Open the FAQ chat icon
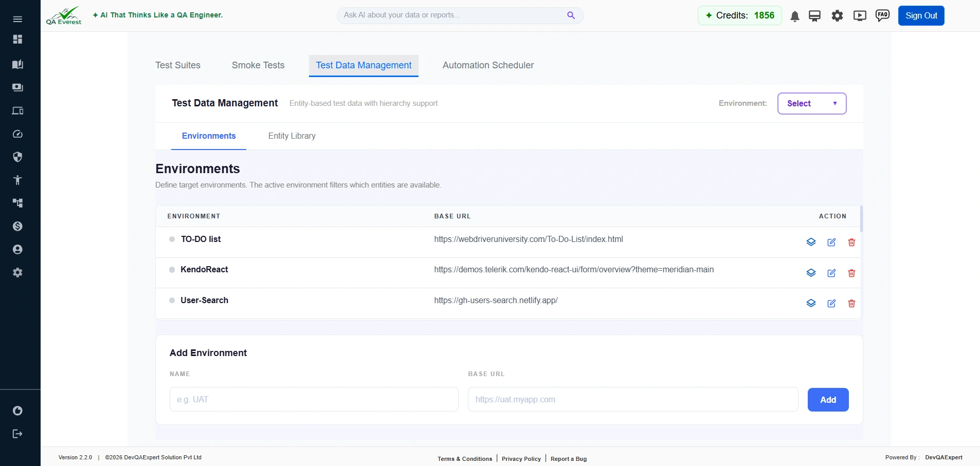980x466 pixels. tap(882, 15)
